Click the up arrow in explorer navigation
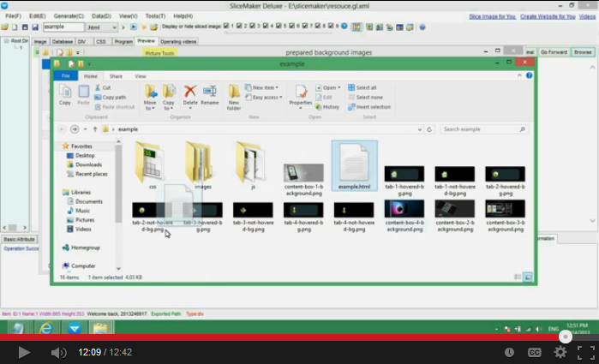Image resolution: width=599 pixels, height=364 pixels. coord(95,129)
